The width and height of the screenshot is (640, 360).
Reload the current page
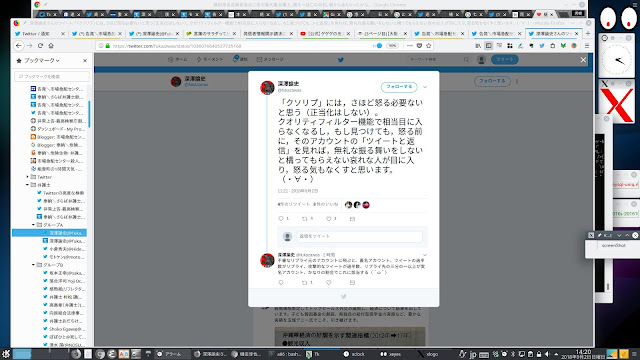[40, 46]
